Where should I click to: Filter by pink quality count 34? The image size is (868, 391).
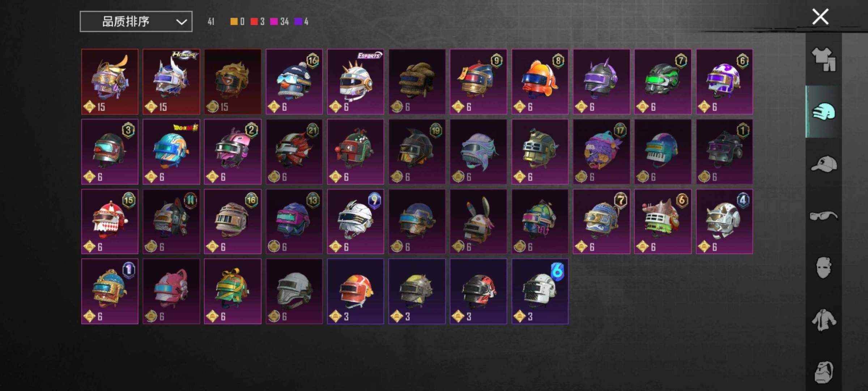pos(279,21)
